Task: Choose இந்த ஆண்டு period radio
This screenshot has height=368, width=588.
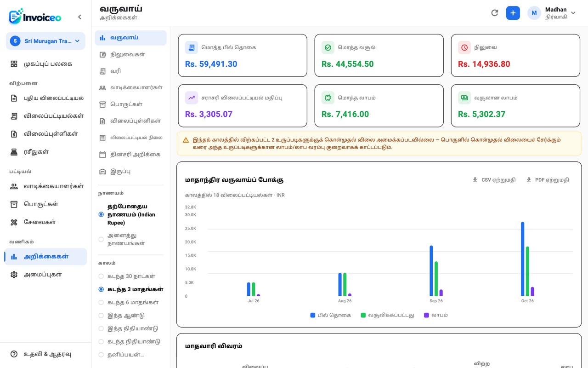Action: pyautogui.click(x=101, y=316)
